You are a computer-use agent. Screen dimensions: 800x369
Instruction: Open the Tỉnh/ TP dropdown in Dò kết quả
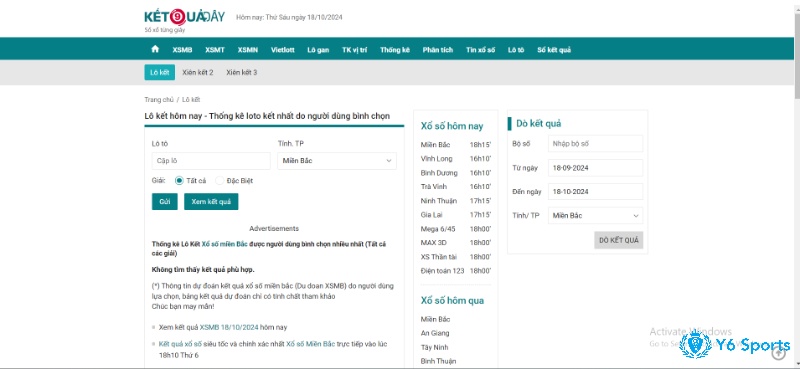(595, 215)
